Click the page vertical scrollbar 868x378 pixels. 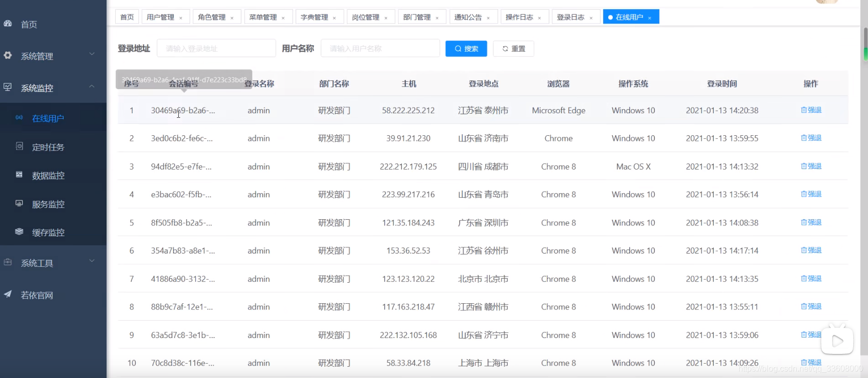(x=865, y=44)
